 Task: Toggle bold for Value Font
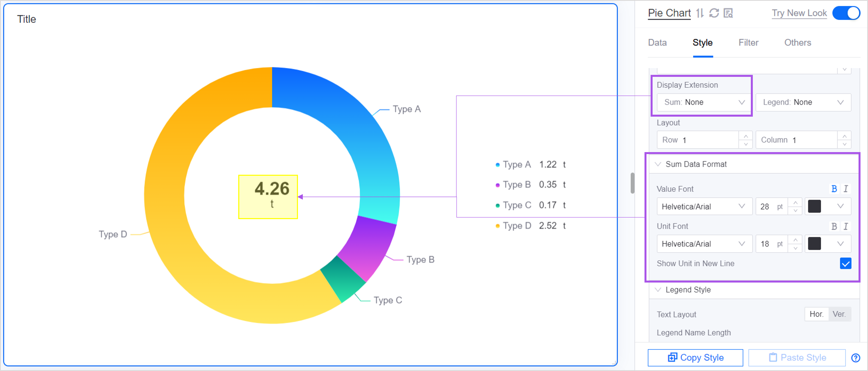[x=834, y=189]
